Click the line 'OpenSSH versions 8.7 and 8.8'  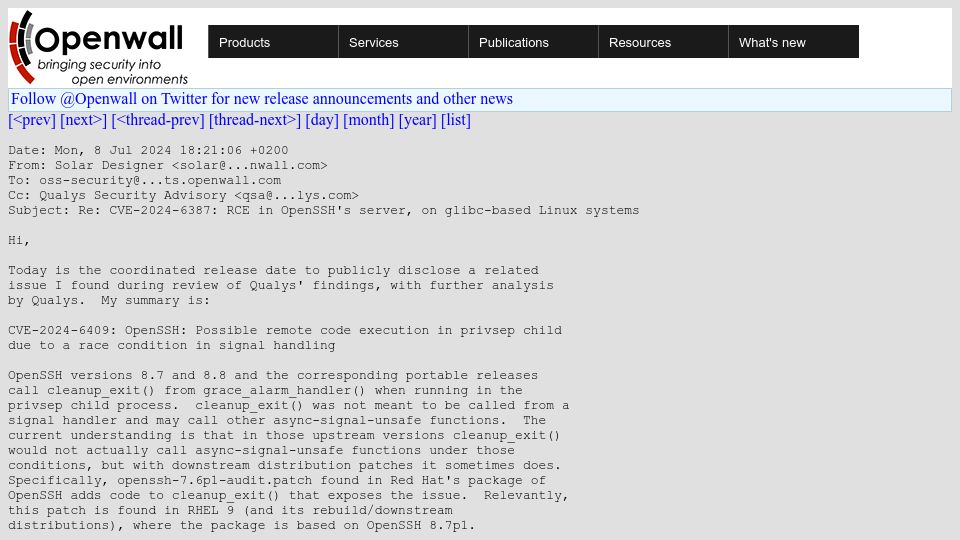(x=273, y=375)
